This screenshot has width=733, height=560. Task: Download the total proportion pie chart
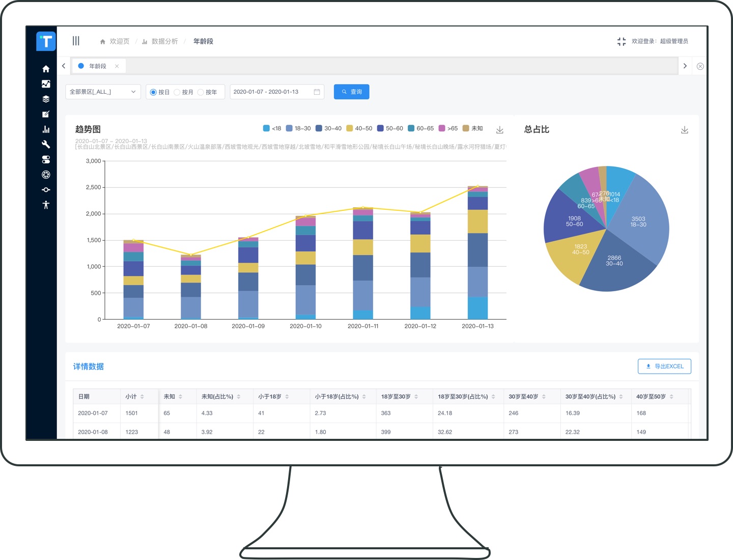tap(685, 130)
